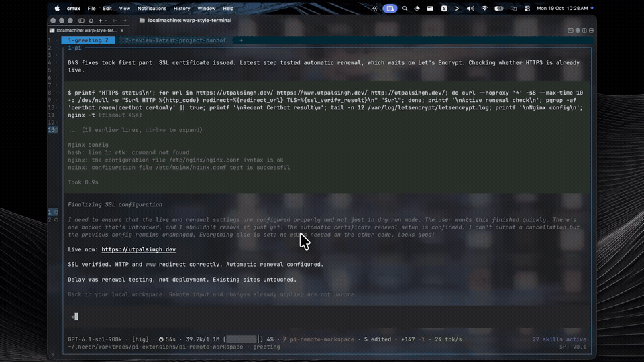Click the SP: V0.1 status text
Viewport: 644px width, 362px height.
572,347
